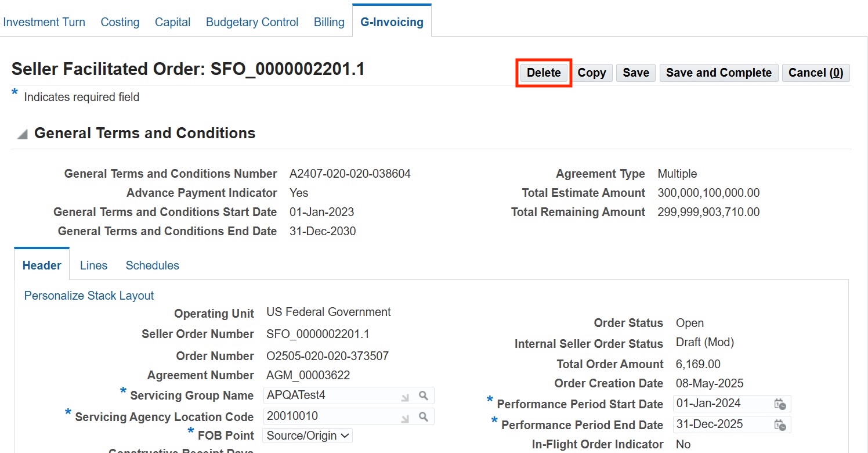868x453 pixels.
Task: Go to the Billing tab
Action: coord(329,22)
